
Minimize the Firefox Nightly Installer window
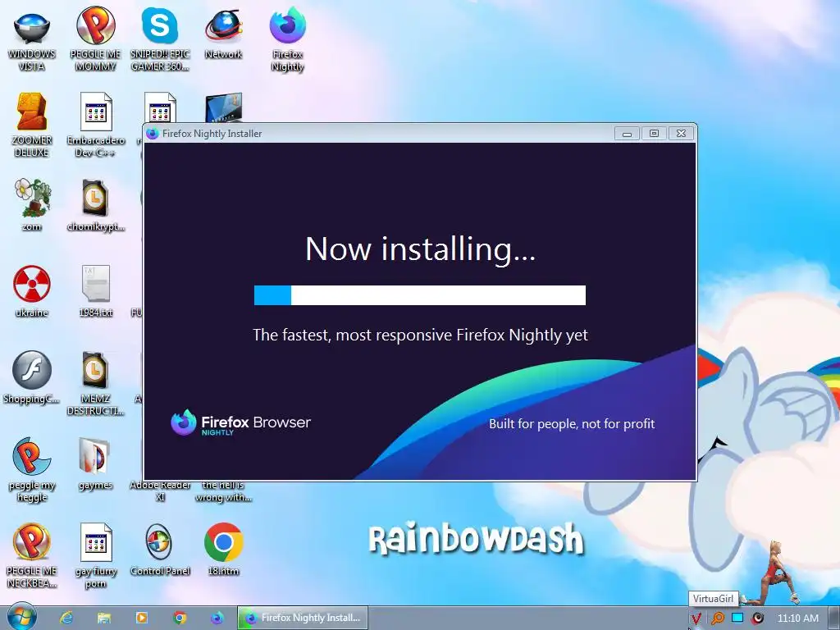pyautogui.click(x=627, y=134)
